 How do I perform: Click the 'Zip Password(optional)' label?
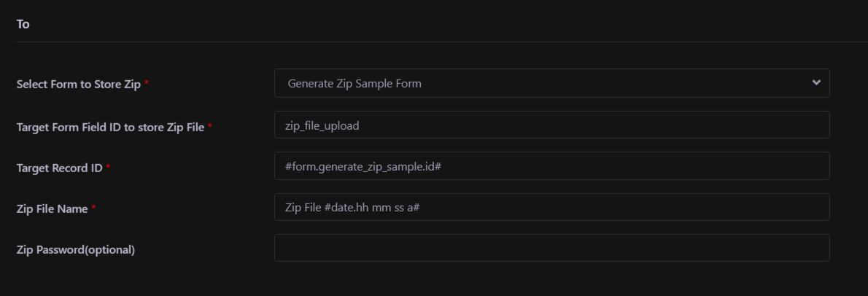coord(76,250)
